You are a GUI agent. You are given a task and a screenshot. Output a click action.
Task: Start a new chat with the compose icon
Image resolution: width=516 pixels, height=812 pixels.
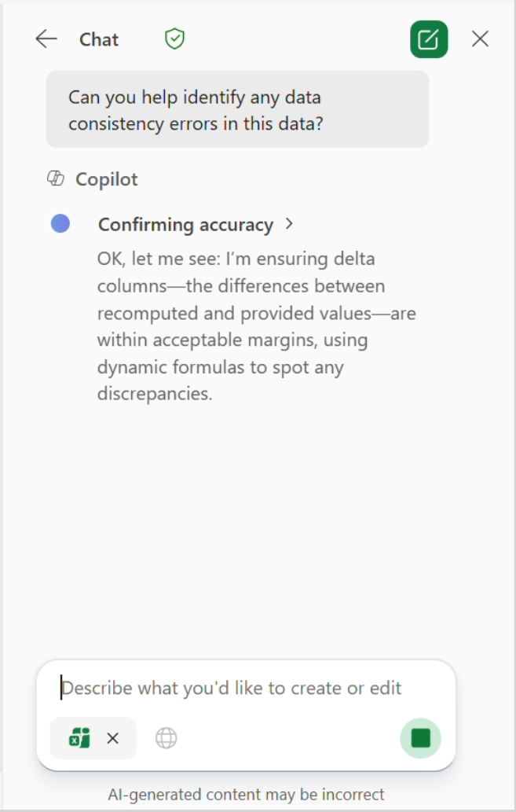(427, 38)
